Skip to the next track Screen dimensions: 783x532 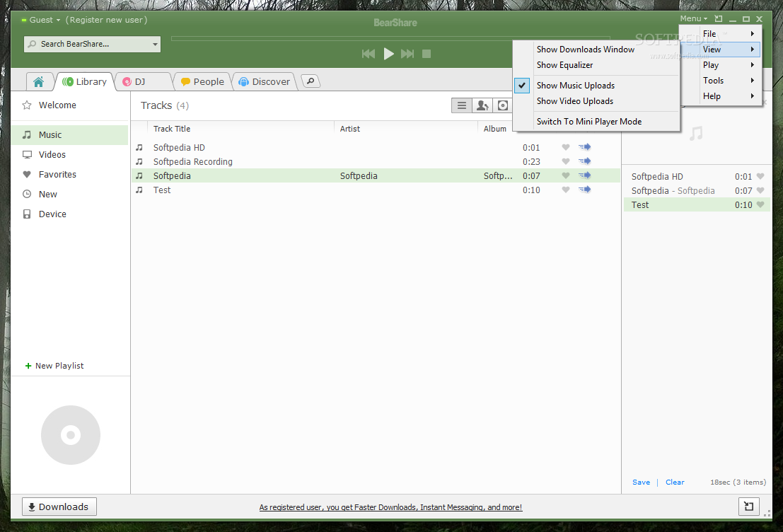coord(407,54)
